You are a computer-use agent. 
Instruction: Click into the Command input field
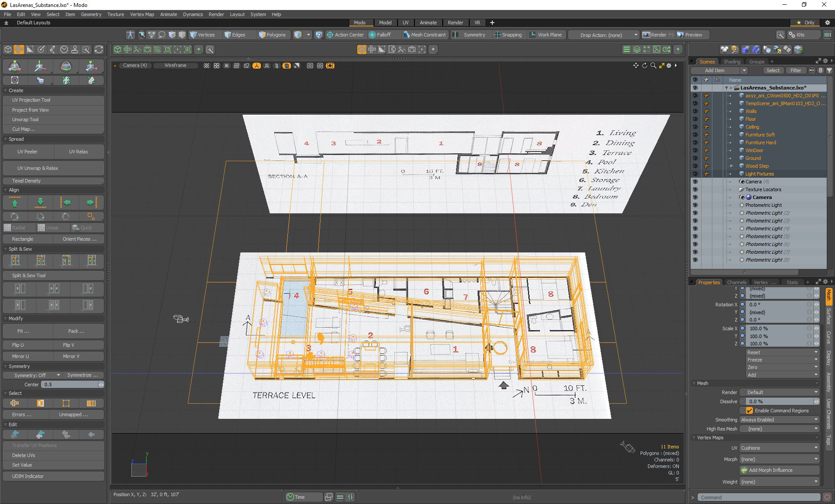[x=758, y=497]
